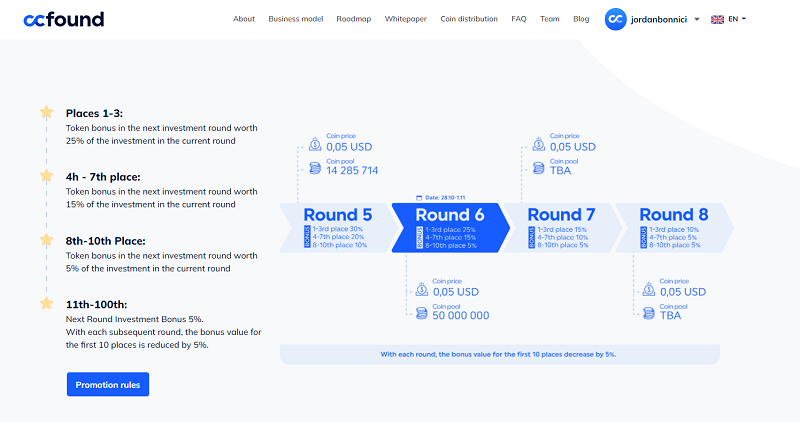Click the Round 6 coin price money bag icon
The image size is (800, 422).
coord(421,289)
